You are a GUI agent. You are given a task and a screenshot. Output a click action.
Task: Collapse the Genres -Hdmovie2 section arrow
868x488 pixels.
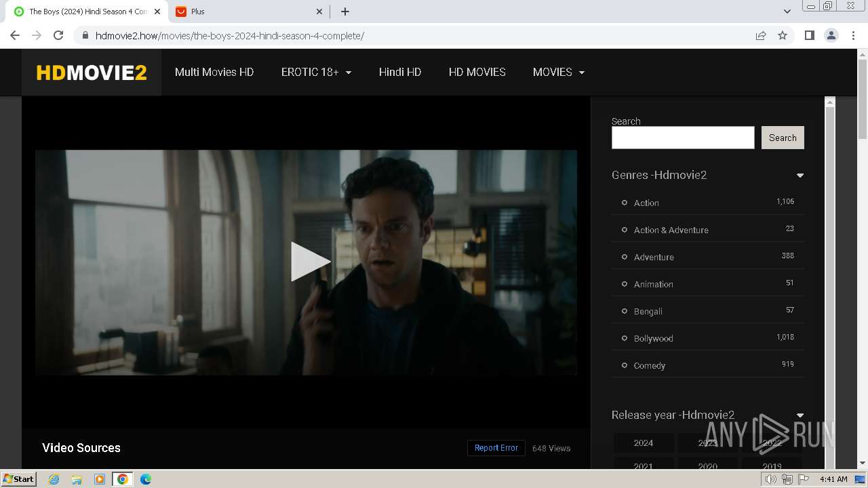[800, 176]
